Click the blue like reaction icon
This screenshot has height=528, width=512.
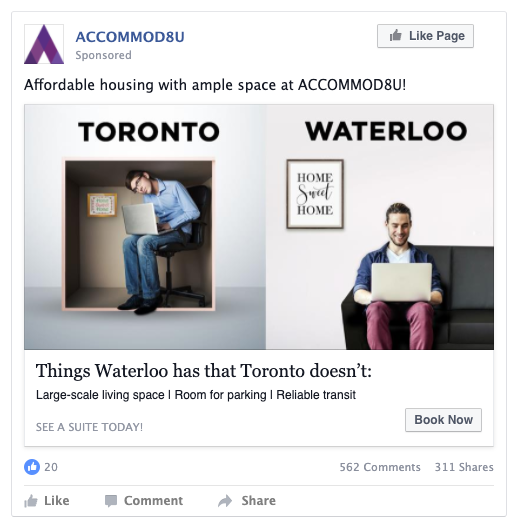pos(32,467)
